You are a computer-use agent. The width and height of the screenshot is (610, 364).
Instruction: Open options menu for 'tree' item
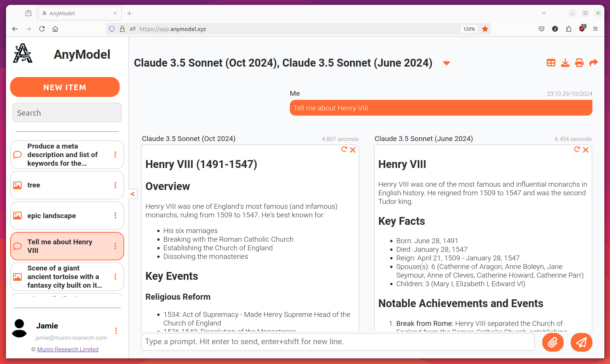[x=115, y=185]
